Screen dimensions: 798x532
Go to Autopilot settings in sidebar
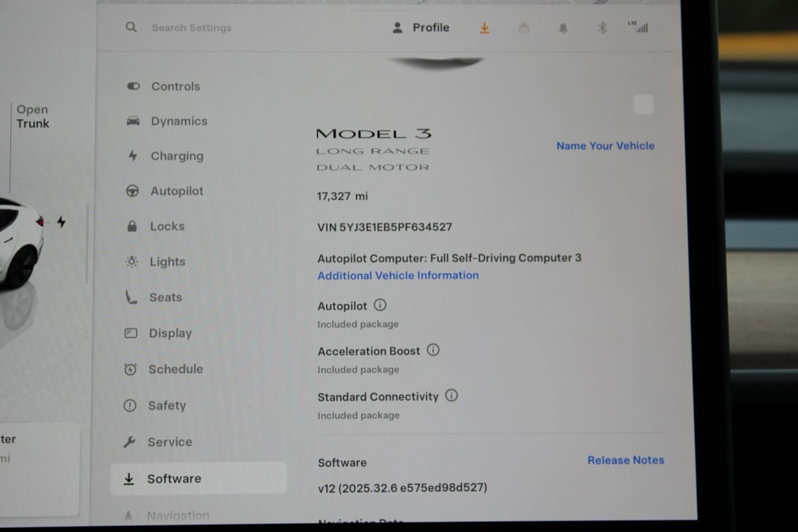click(x=176, y=192)
